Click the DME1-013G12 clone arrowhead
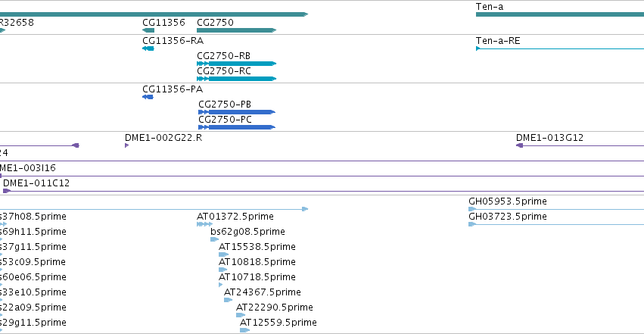This screenshot has height=334, width=644. pyautogui.click(x=520, y=145)
